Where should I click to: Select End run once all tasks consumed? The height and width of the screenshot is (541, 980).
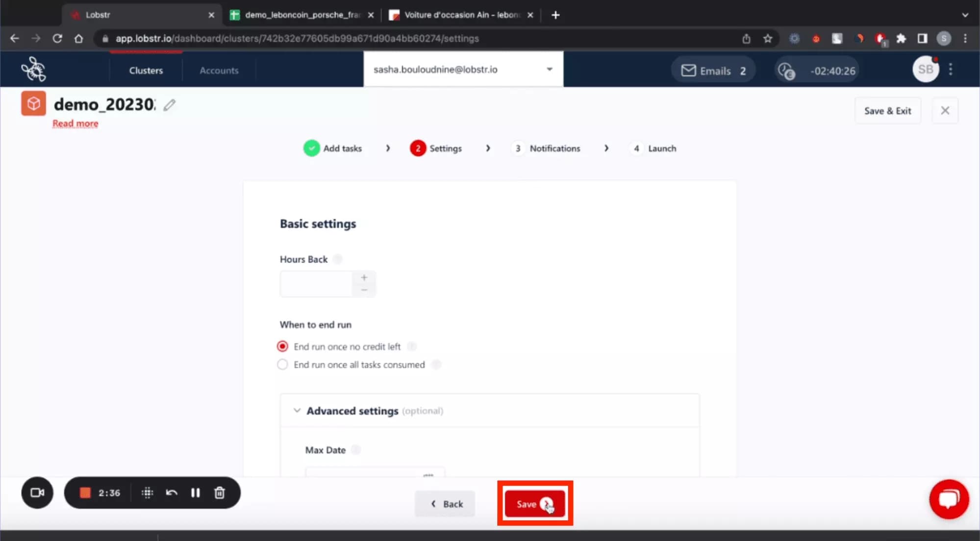click(x=282, y=364)
